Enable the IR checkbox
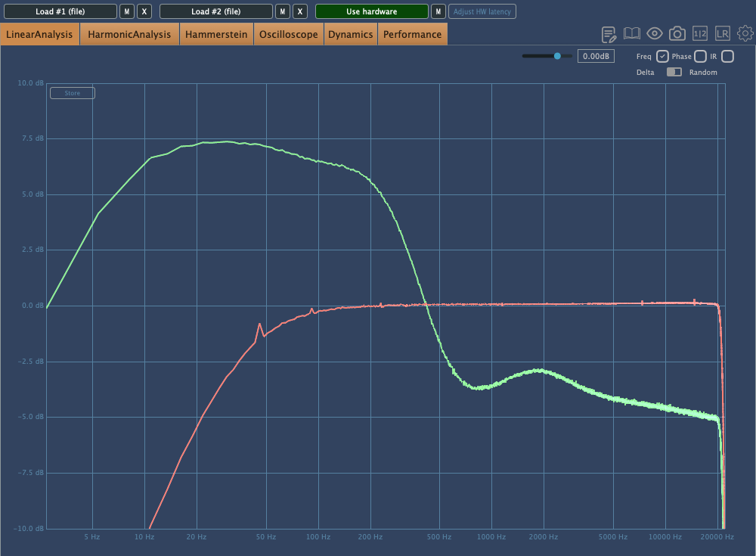 727,57
